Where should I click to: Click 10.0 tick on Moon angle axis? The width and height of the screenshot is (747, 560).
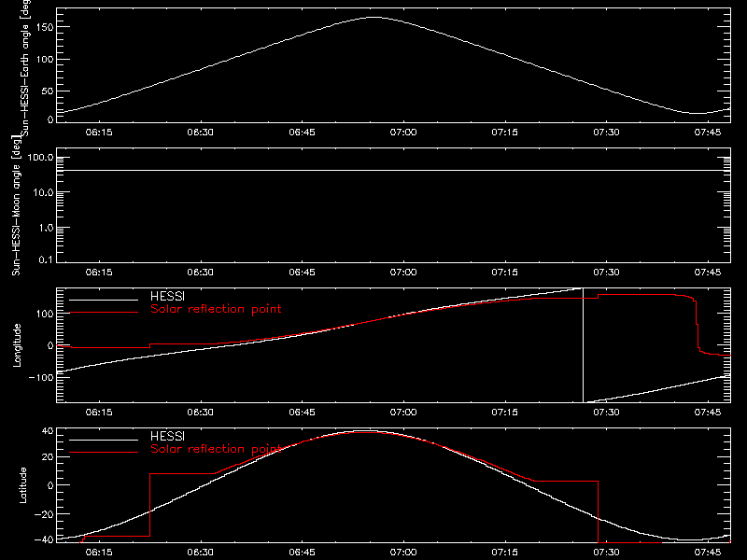click(x=43, y=193)
